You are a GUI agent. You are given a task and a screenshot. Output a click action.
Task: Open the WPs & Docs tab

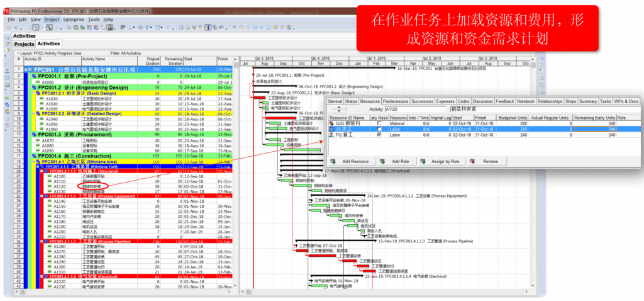point(627,101)
